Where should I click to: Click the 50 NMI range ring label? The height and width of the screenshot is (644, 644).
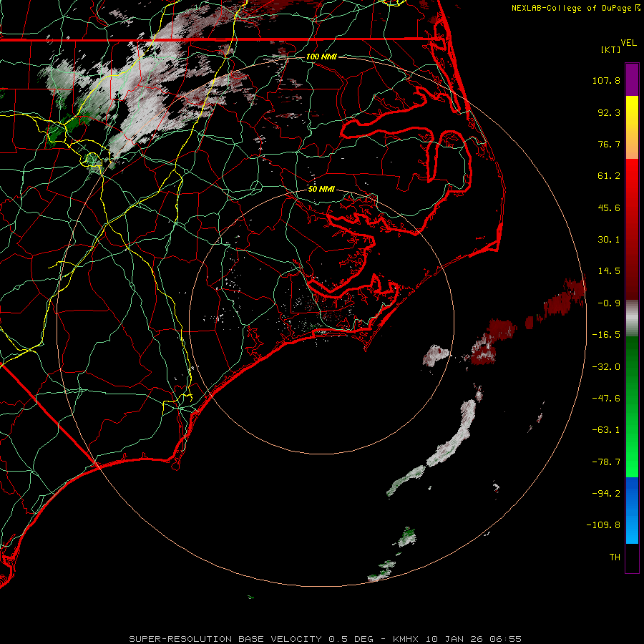[x=321, y=189]
